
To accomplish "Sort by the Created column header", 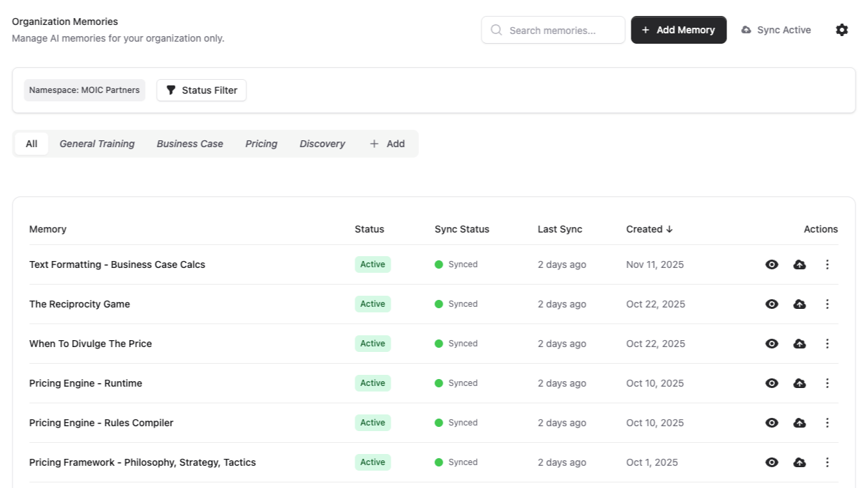I will coord(649,229).
